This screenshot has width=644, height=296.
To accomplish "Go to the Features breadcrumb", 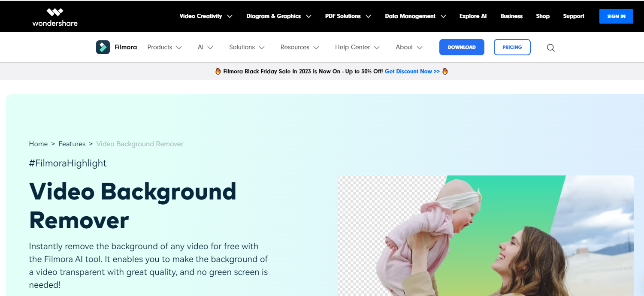I will click(x=72, y=144).
